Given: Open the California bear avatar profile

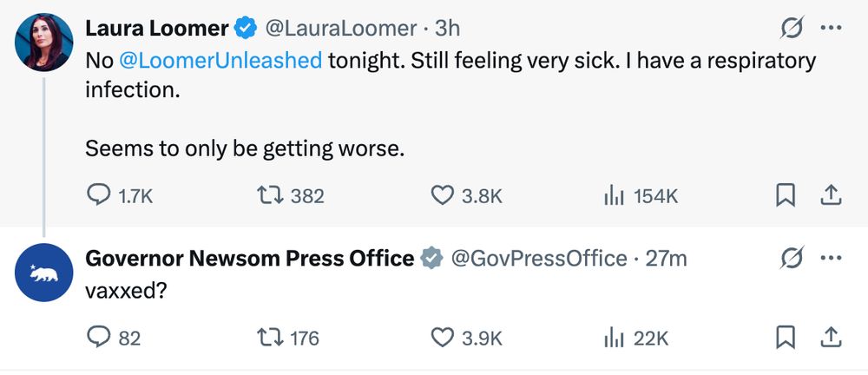Looking at the screenshot, I should click(43, 272).
